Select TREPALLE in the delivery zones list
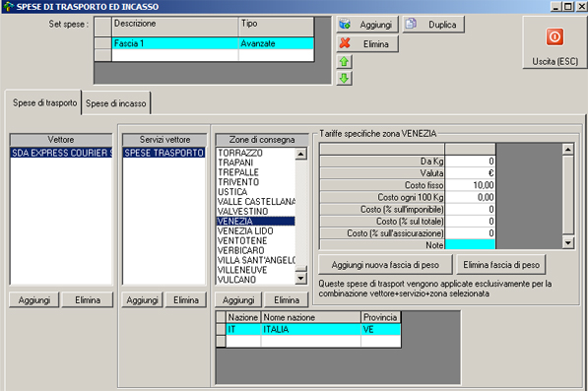588x391 pixels. click(256, 172)
